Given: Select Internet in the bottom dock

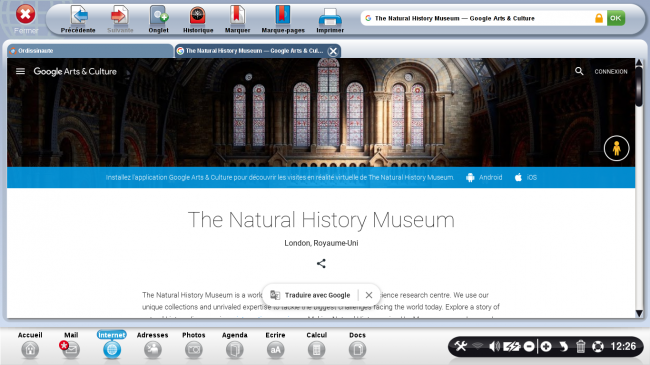Looking at the screenshot, I should 112,345.
